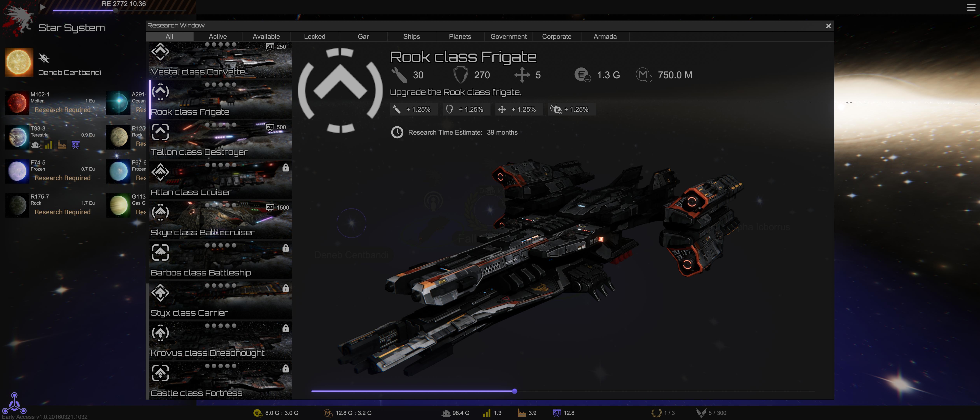Click the research 12.8 status icon

[x=557, y=413]
